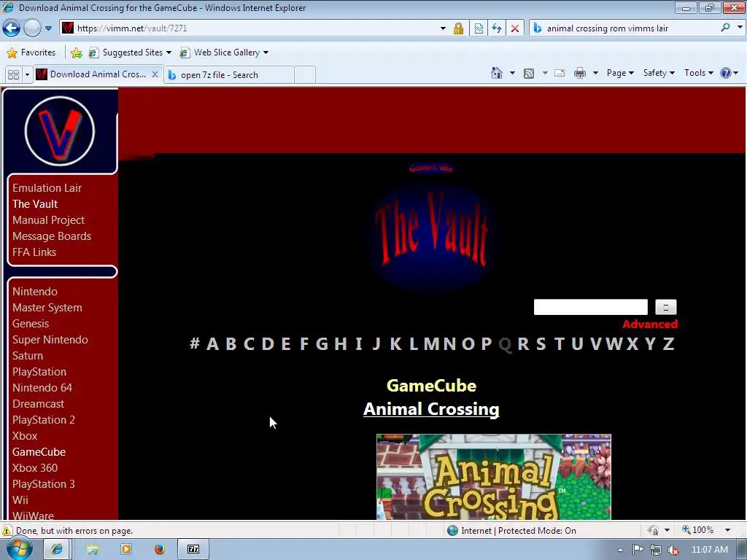Click the browser Forward arrow button
The height and width of the screenshot is (560, 747).
[x=32, y=28]
